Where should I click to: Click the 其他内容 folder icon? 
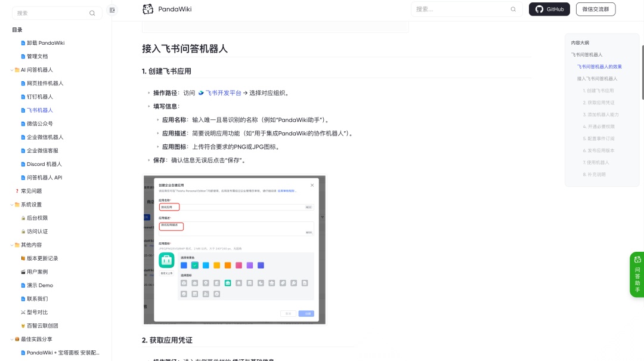(x=17, y=245)
